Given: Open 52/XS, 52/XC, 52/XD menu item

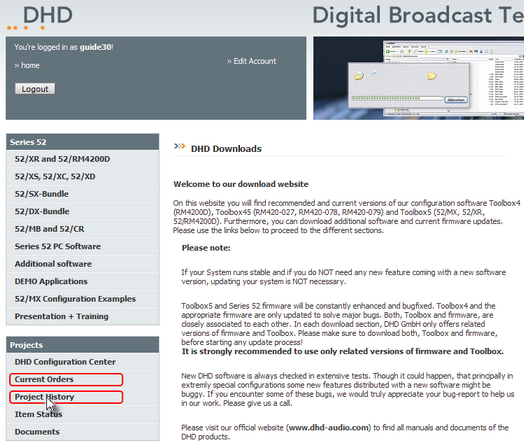Looking at the screenshot, I should coord(83,176).
